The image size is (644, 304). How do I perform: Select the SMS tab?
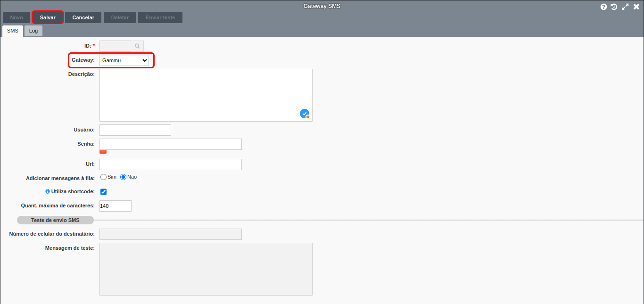point(13,31)
